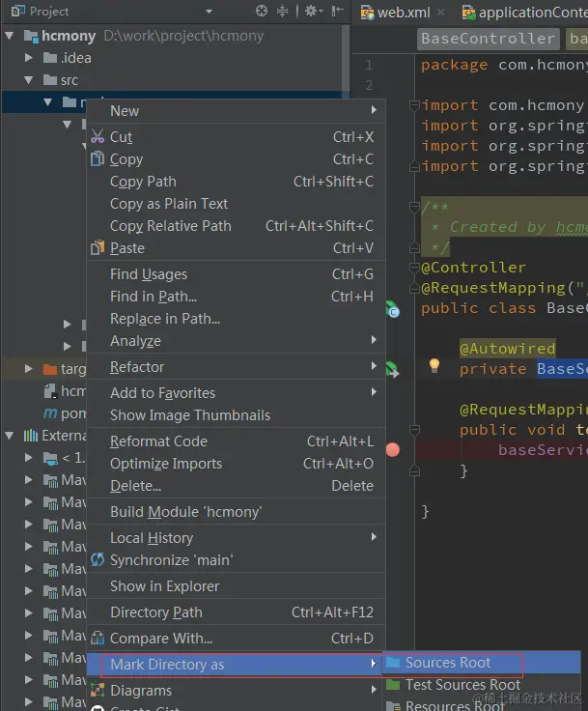Select Replace in Path...
Viewport: 588px width, 711px height.
click(x=237, y=319)
